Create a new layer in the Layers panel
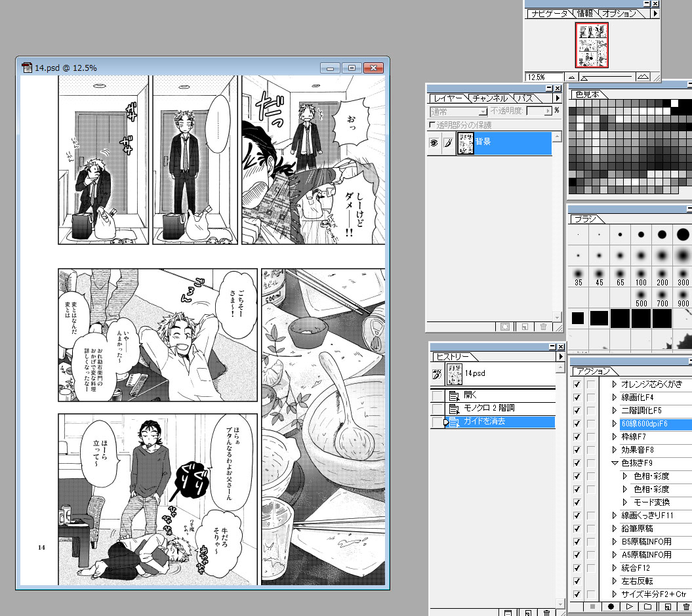The image size is (692, 616). (x=525, y=327)
